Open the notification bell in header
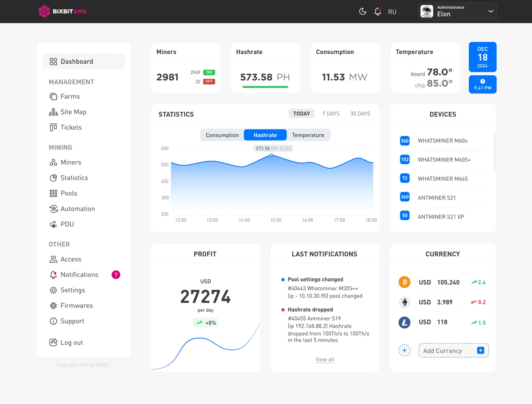This screenshot has height=404, width=532. 378,12
